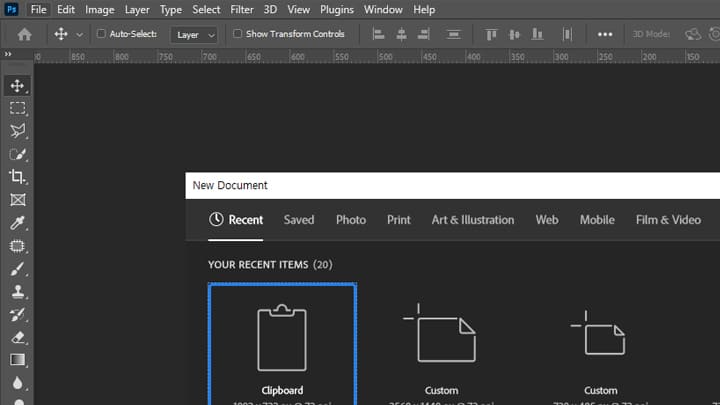Viewport: 720px width, 405px height.
Task: Switch to the Photo presets tab
Action: click(351, 220)
